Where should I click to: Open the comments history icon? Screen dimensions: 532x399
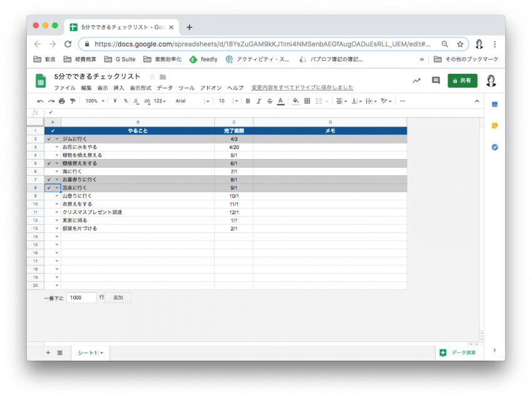click(x=436, y=81)
